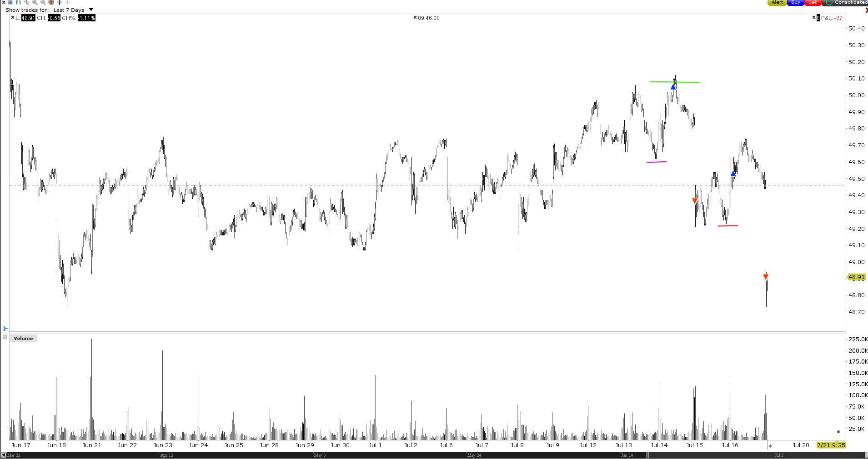Viewport: 868px width, 459px height.
Task: Click the orange sell marker near 48.91
Action: [766, 277]
